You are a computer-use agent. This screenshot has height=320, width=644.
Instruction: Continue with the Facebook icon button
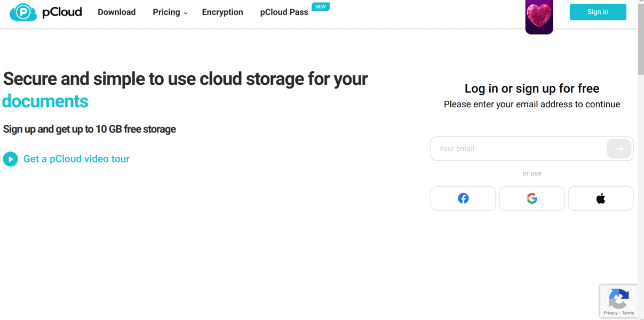463,198
